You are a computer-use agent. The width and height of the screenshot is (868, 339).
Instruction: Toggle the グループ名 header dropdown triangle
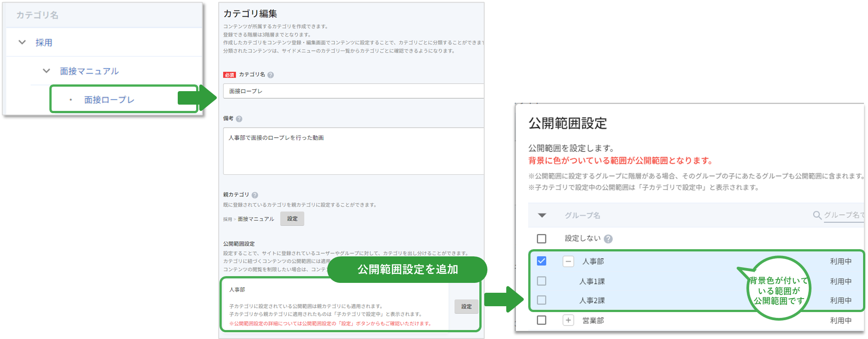point(542,216)
